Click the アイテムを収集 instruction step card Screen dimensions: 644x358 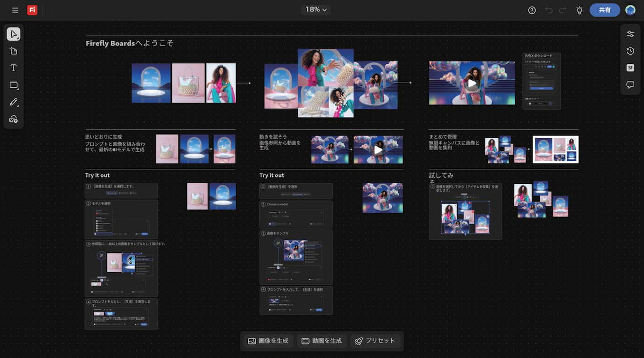465,212
